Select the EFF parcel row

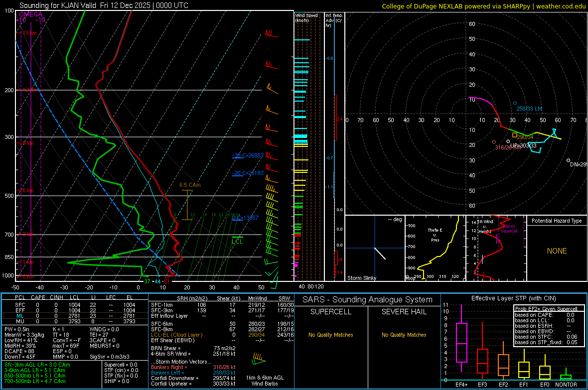click(x=75, y=310)
